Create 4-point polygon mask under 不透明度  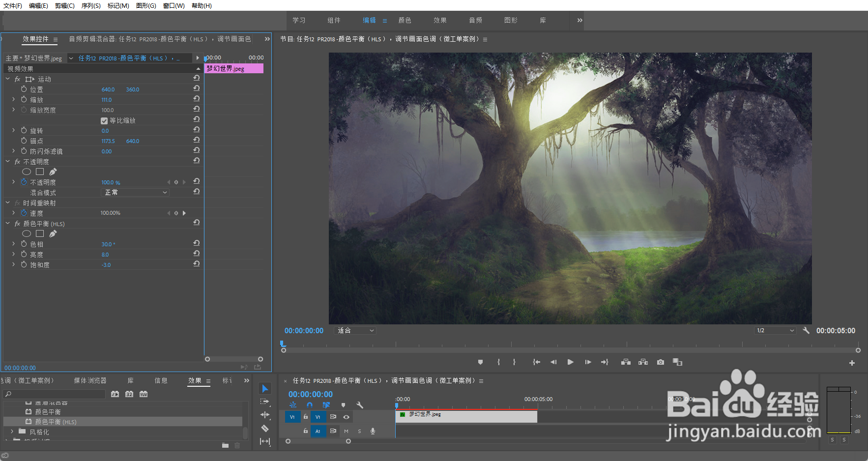[x=40, y=172]
